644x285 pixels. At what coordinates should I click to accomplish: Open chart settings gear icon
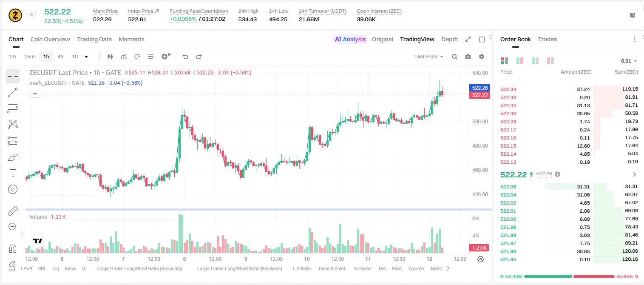pyautogui.click(x=482, y=57)
